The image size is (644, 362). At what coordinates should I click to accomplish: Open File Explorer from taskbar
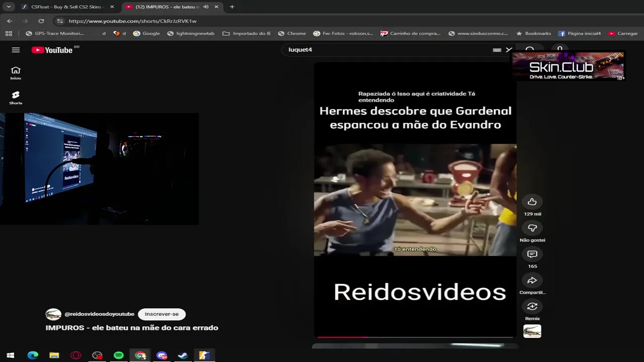pos(54,355)
